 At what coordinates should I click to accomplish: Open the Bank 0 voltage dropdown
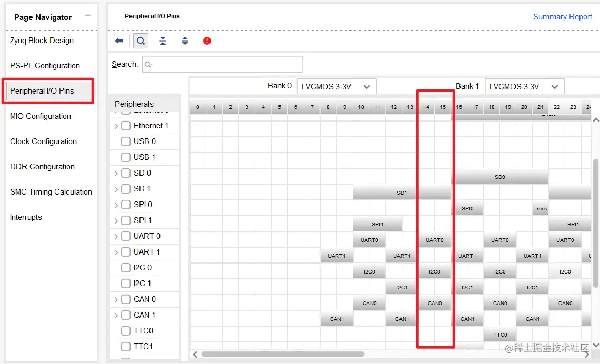coord(336,87)
